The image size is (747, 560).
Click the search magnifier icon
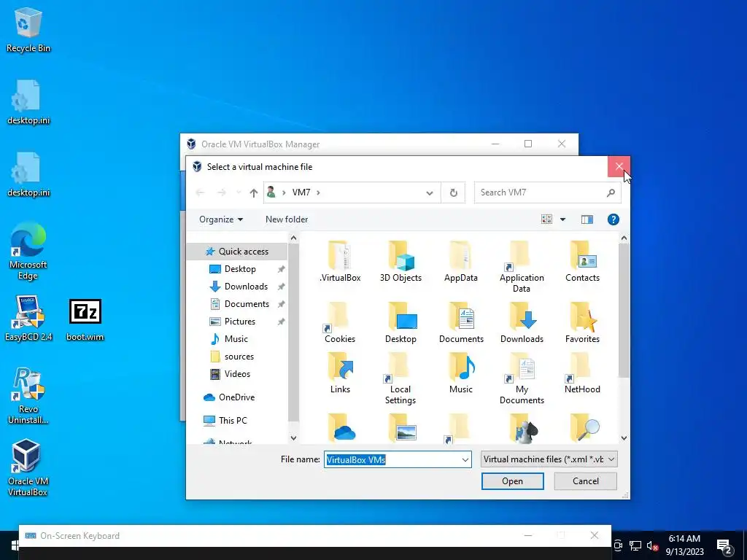click(611, 192)
